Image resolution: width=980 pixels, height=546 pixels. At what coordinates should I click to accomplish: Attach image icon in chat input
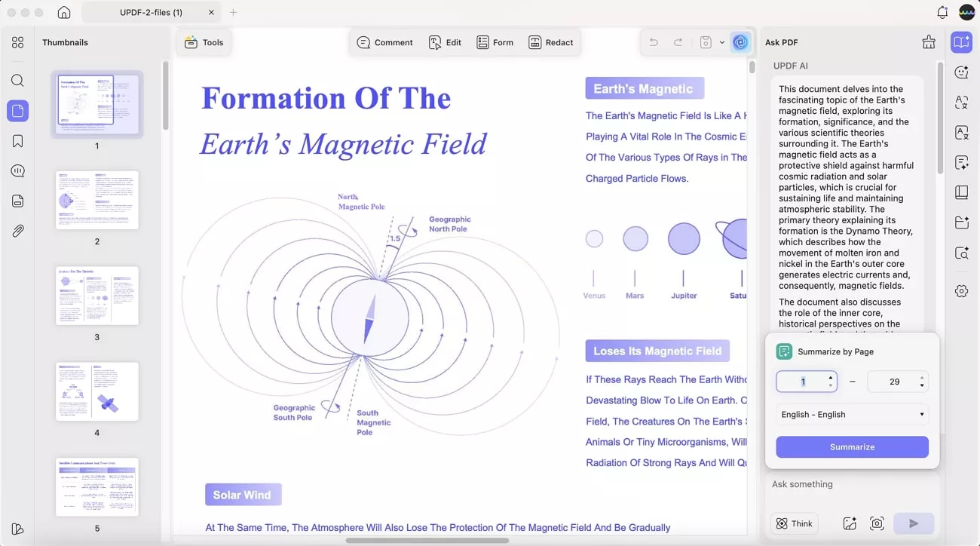[850, 523]
